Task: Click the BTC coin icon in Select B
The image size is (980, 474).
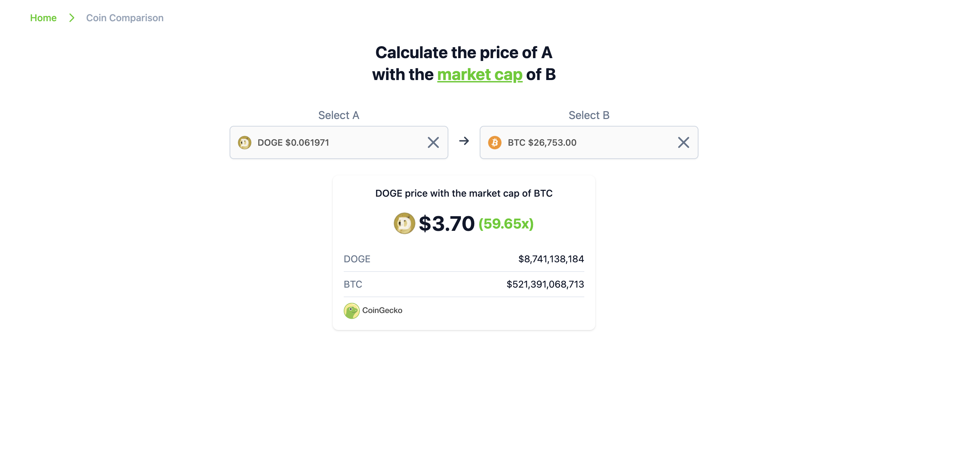Action: pos(495,142)
